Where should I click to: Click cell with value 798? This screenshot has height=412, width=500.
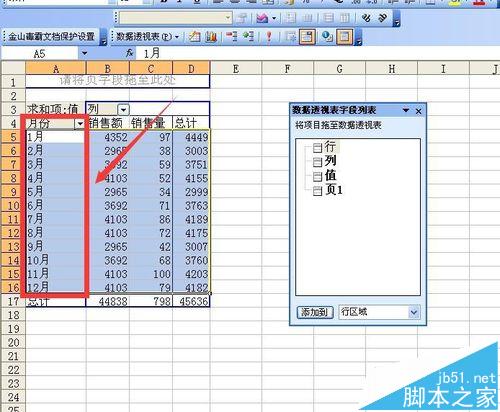pos(151,302)
